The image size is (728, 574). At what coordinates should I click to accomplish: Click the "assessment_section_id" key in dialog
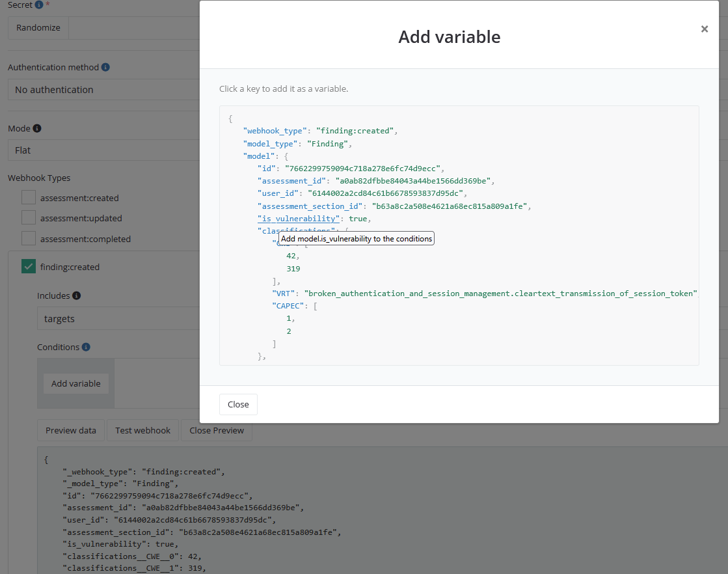310,206
